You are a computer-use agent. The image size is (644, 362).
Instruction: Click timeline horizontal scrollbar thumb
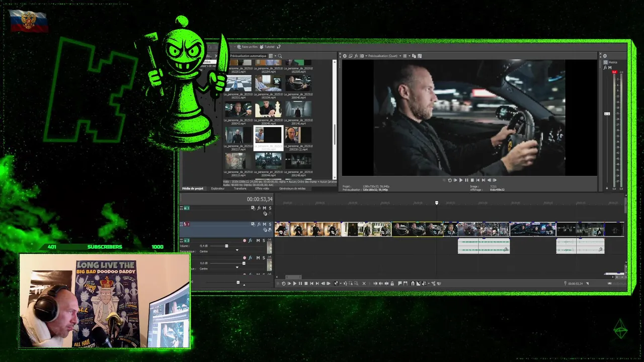tap(293, 277)
